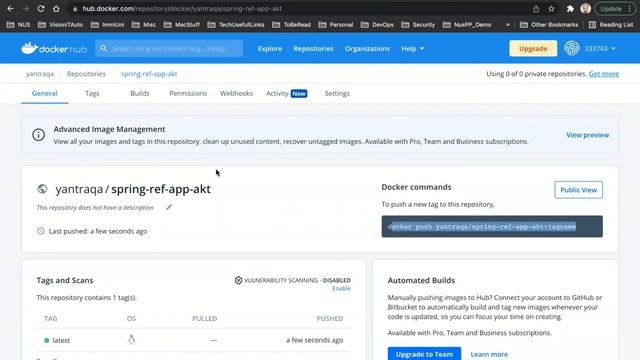Click the Repositories breadcrumb
The height and width of the screenshot is (360, 640).
86,74
